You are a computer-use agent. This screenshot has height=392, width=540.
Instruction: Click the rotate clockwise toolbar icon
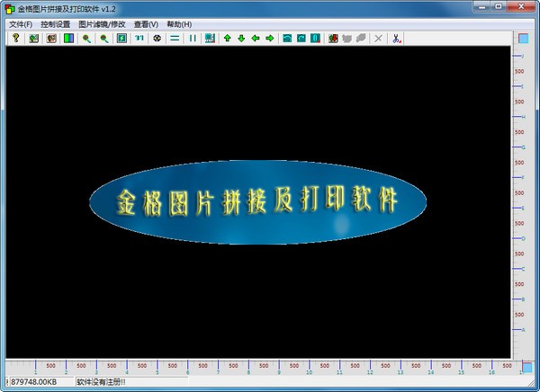301,39
